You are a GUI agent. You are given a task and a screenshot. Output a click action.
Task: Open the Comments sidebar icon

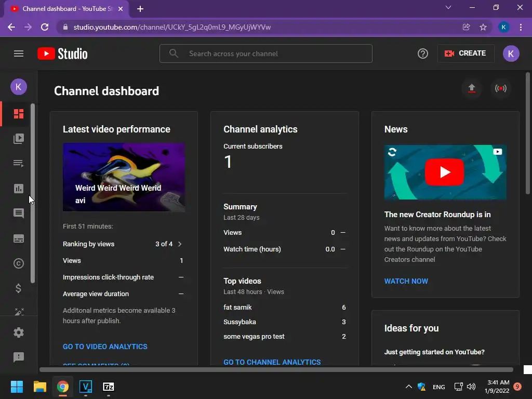point(19,213)
